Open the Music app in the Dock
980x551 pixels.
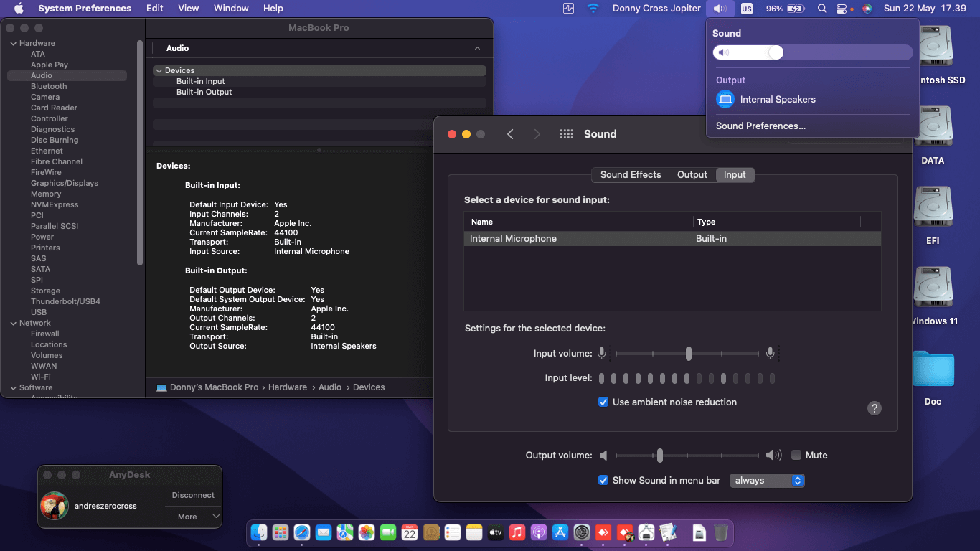pos(517,532)
